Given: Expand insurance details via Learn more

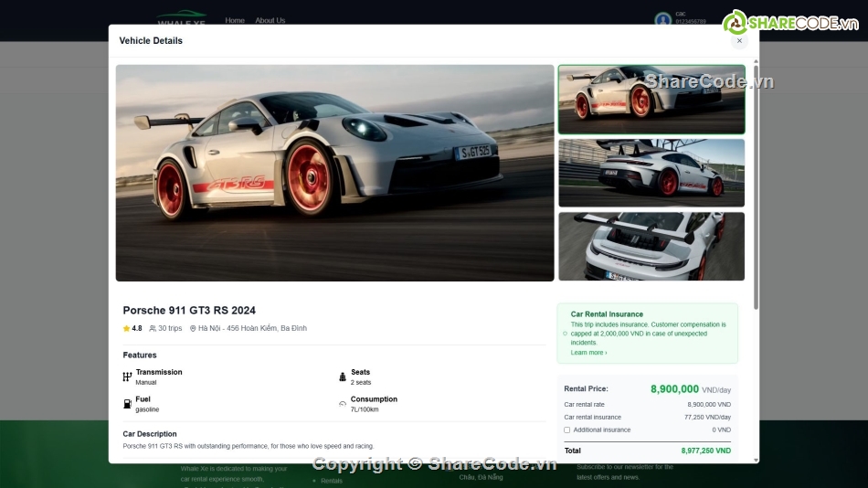Looking at the screenshot, I should (x=588, y=353).
